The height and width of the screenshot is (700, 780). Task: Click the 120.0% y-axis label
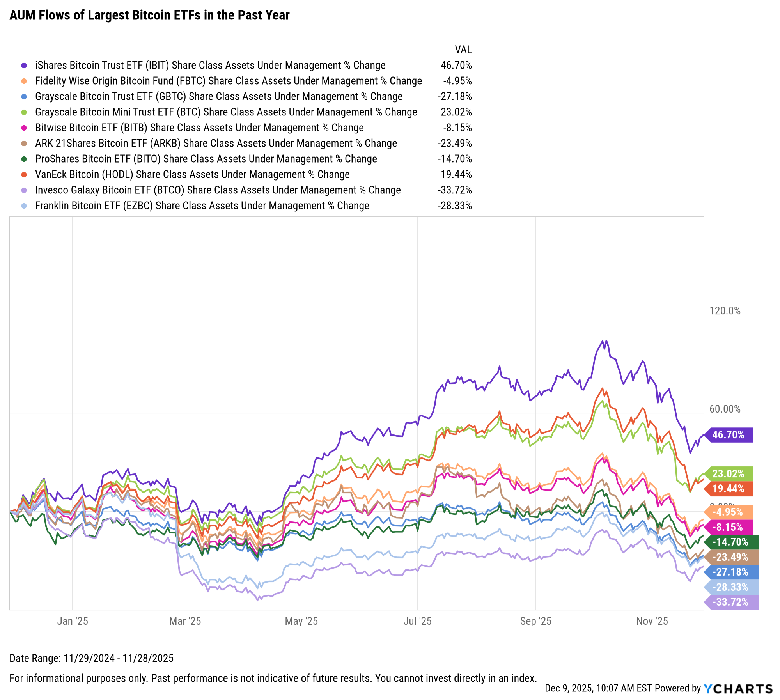(x=725, y=311)
